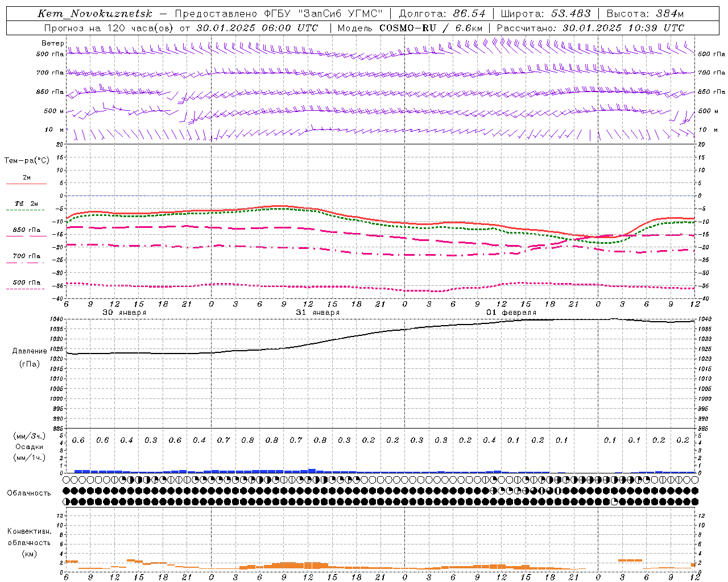Click 985 on the left pressure axis
The image size is (728, 582).
59,429
